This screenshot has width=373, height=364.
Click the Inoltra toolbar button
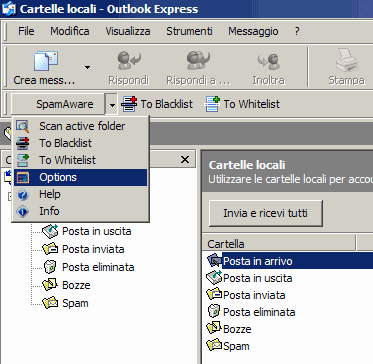(268, 68)
